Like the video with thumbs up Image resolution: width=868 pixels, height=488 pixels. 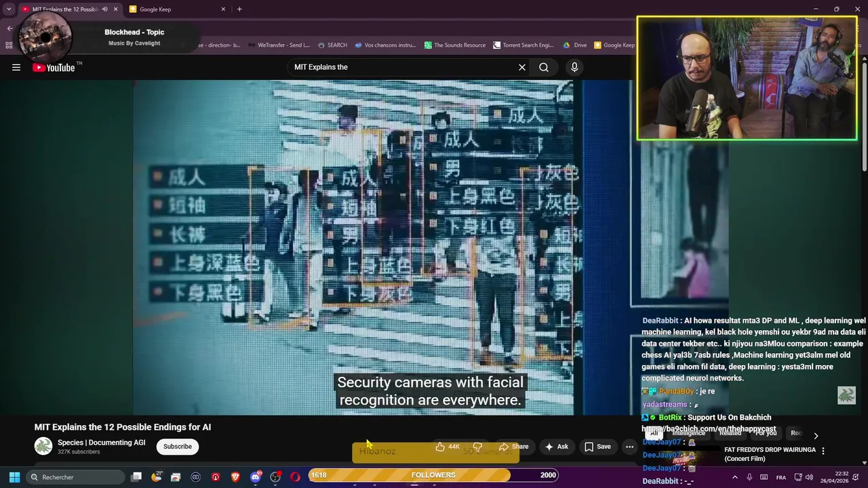[x=447, y=447]
